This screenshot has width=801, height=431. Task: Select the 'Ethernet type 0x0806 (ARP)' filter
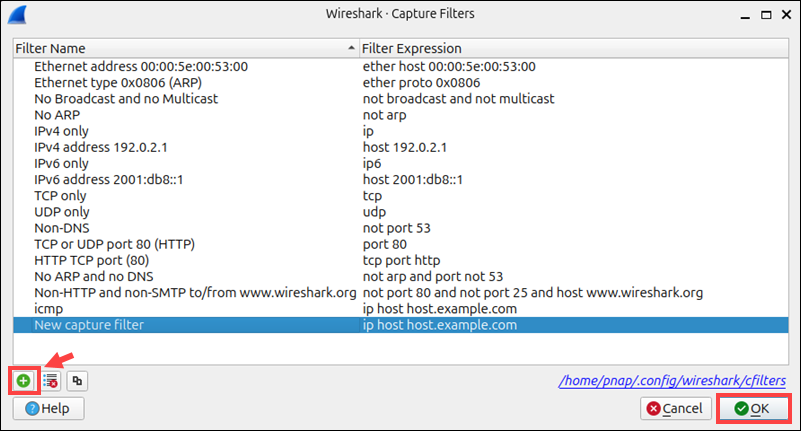pos(118,83)
